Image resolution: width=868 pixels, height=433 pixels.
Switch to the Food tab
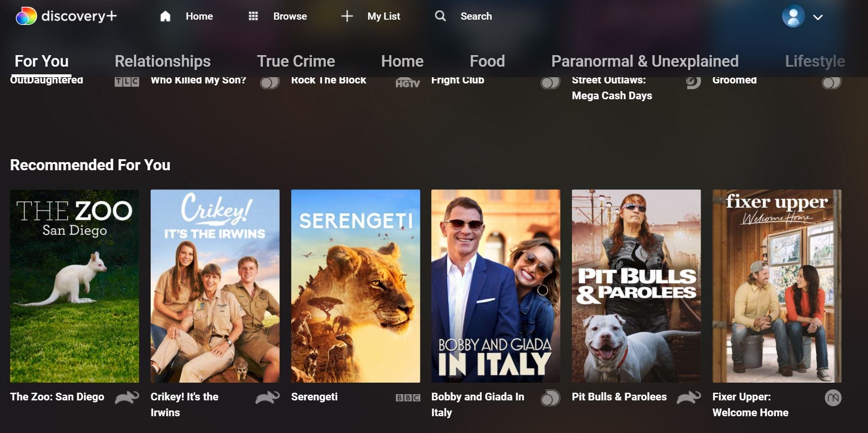[x=487, y=61]
